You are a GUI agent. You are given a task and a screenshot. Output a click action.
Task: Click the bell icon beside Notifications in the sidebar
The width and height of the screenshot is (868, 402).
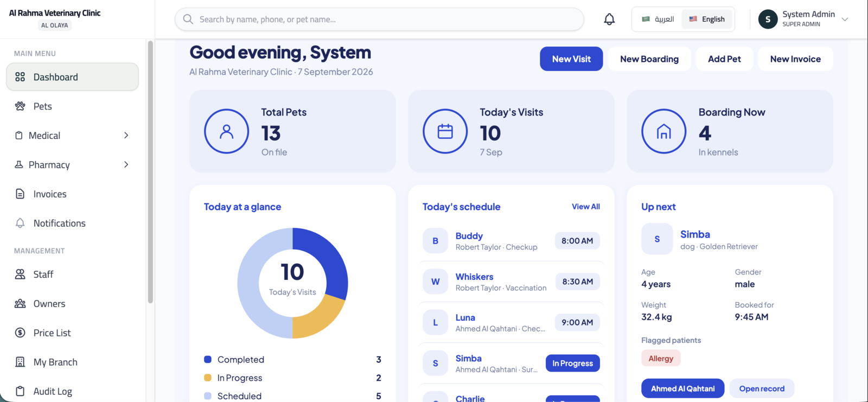point(20,224)
